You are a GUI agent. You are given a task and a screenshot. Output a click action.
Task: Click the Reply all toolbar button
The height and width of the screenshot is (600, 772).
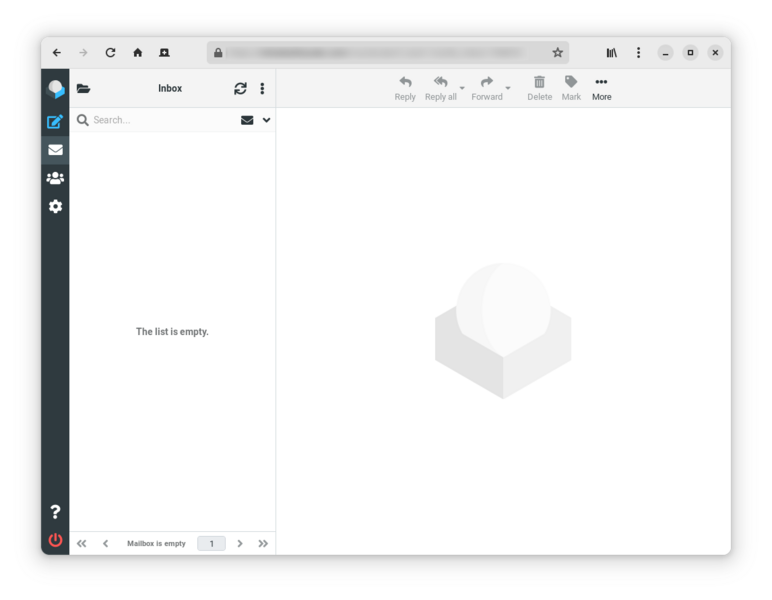tap(441, 89)
